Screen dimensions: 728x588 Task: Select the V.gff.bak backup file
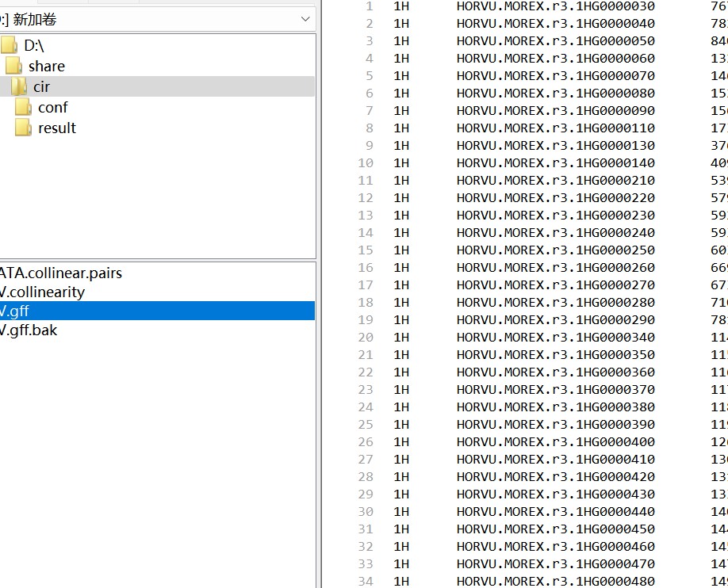pos(29,330)
